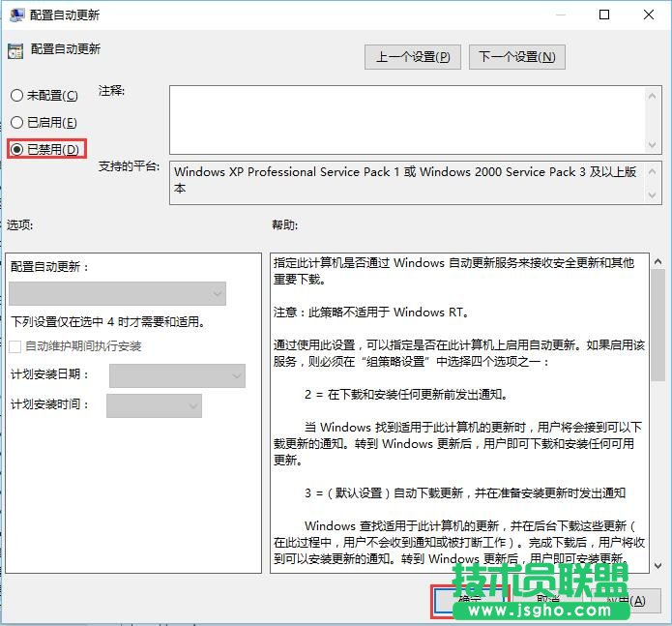
Task: Tick the 自动维护期间执行安装 checkbox
Action: [x=15, y=346]
